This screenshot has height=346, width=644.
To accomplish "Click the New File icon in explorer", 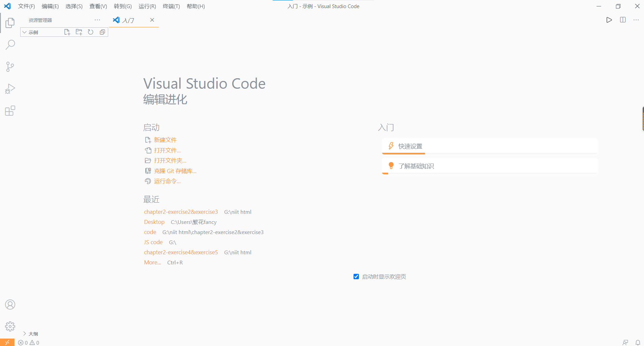I will [x=67, y=32].
